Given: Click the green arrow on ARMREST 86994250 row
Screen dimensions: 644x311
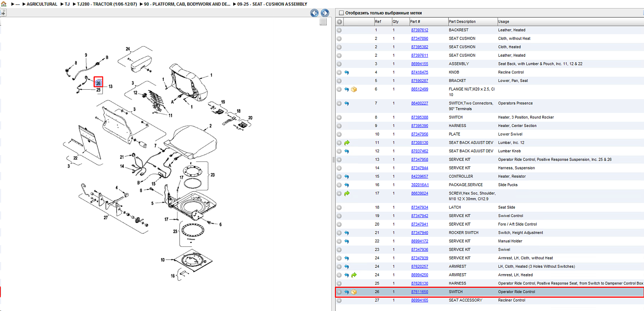Looking at the screenshot, I should coord(354,275).
